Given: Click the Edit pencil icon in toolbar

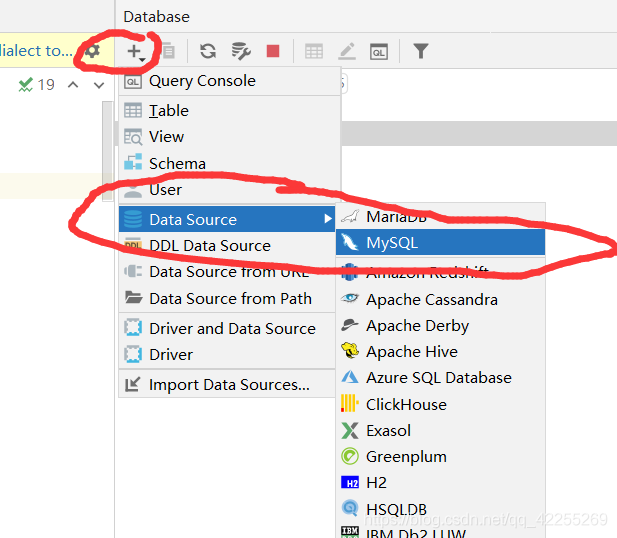Looking at the screenshot, I should (347, 51).
